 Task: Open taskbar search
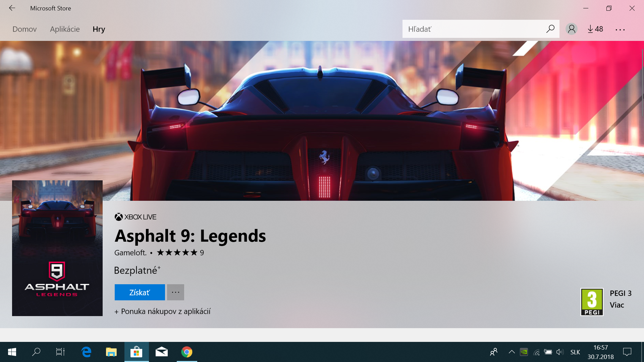pyautogui.click(x=36, y=352)
